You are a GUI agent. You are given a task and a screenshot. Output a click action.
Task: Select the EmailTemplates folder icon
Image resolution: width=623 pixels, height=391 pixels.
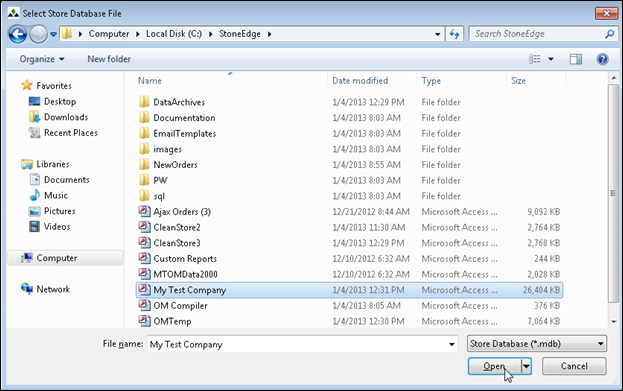coord(144,133)
